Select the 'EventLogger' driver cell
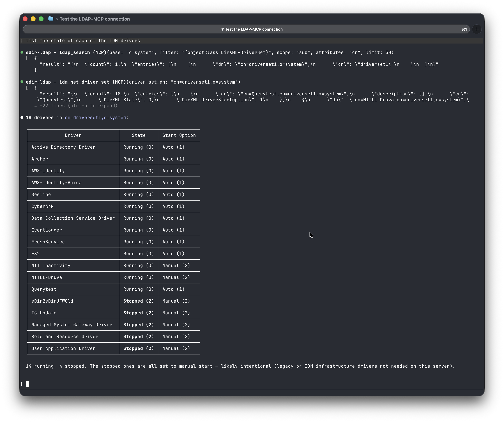The width and height of the screenshot is (504, 422). click(x=73, y=230)
